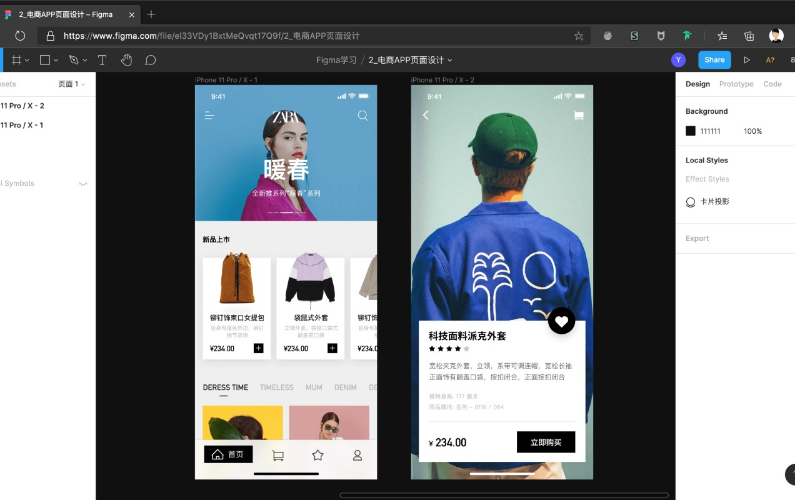Select frame label iPhone 11 Pro / X - 1
This screenshot has height=500, width=795.
coord(226,80)
